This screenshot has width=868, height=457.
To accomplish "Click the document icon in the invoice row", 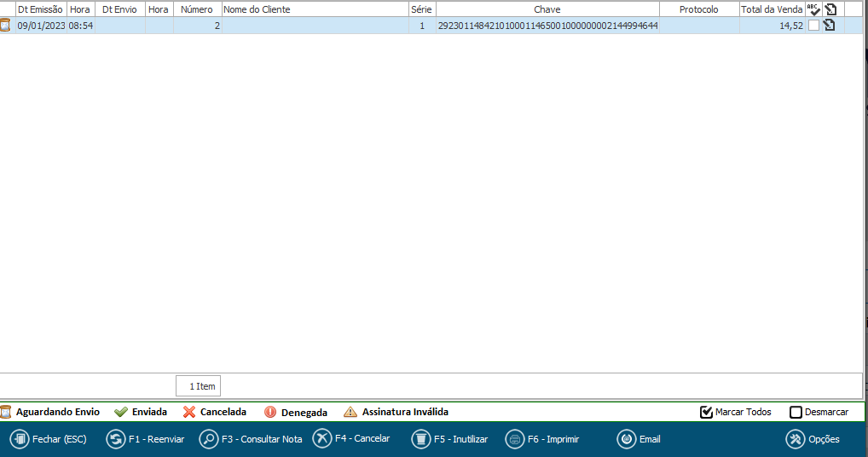I will 830,26.
